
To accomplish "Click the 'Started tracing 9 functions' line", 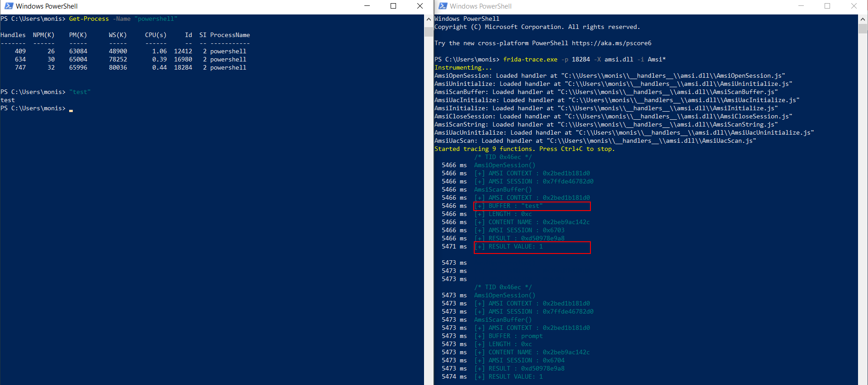I will [524, 149].
